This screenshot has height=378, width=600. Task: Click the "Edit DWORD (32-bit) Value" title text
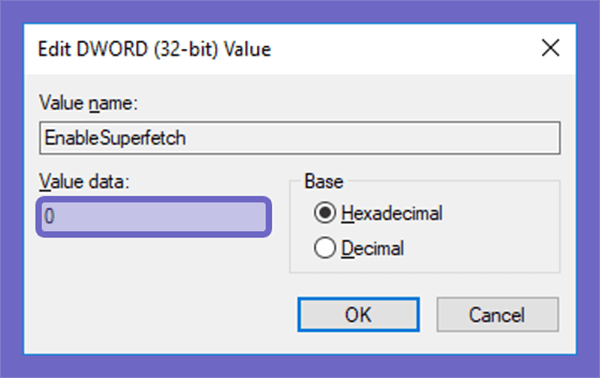(x=155, y=50)
